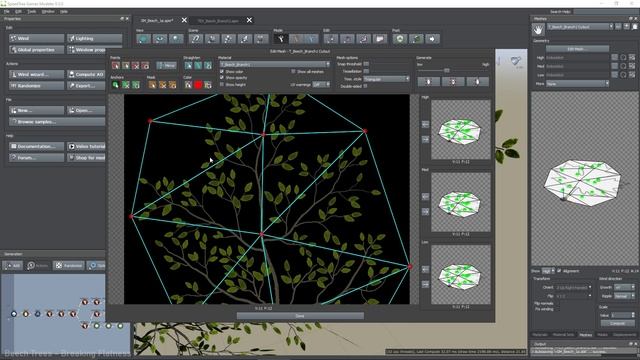This screenshot has width=640, height=360.
Task: Open the mesh selector dropdown in Meshes panel
Action: (x=580, y=27)
